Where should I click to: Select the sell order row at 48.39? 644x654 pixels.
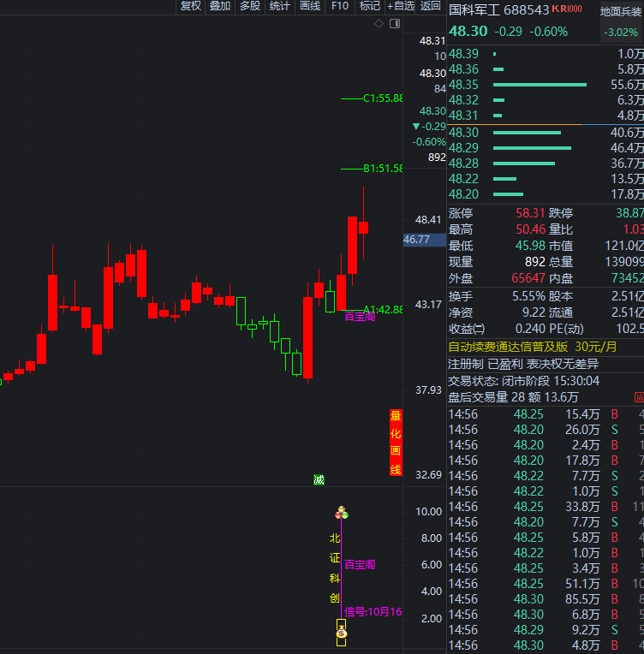[546, 54]
